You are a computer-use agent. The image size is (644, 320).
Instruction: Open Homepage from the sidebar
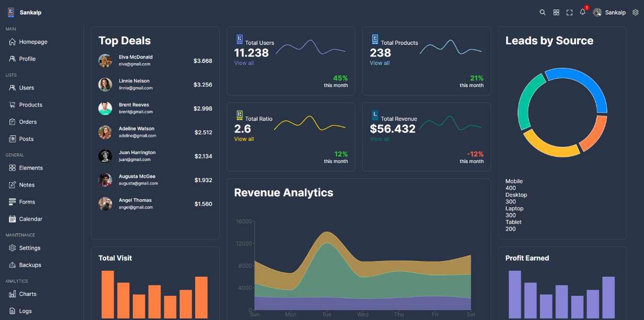(x=33, y=42)
